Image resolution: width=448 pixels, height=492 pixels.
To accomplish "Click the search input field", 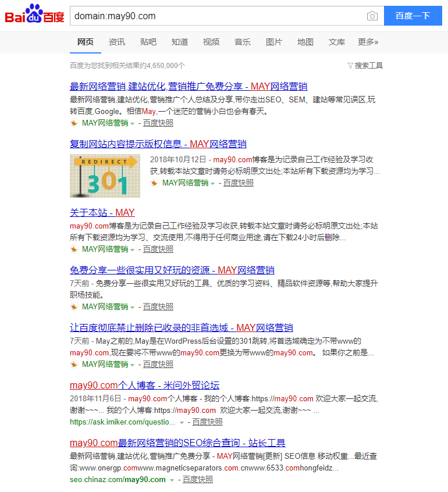I will click(215, 16).
